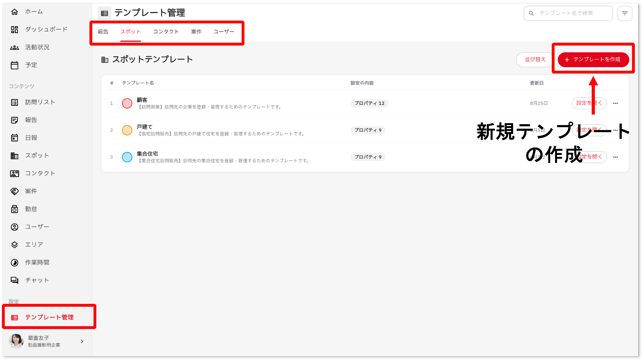The image size is (644, 361).
Task: Click the filter icon beside search box
Action: pos(625,13)
